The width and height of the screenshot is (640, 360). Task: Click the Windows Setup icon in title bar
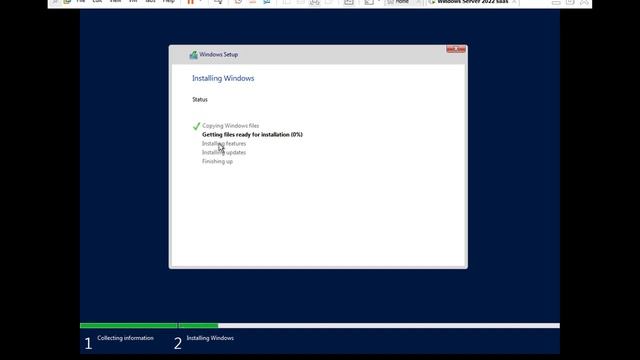(193, 55)
